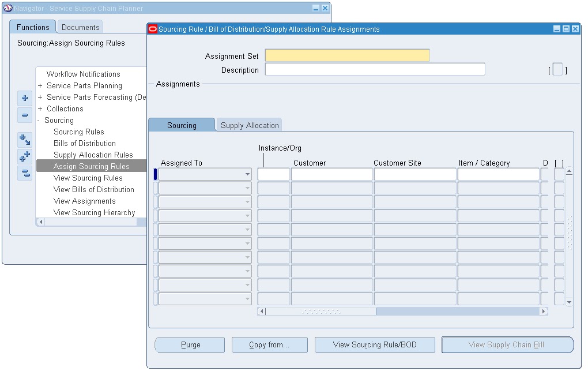Expand the Collections tree node
The image size is (588, 371).
40,109
